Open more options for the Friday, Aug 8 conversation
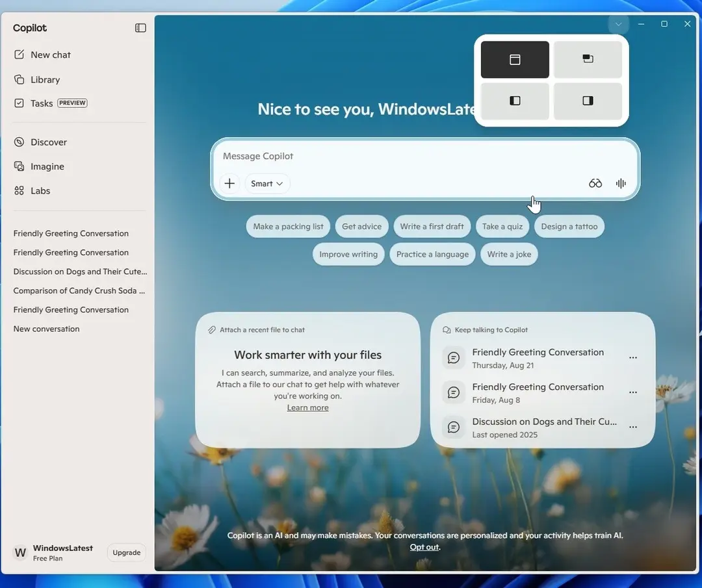This screenshot has height=588, width=702. click(632, 392)
